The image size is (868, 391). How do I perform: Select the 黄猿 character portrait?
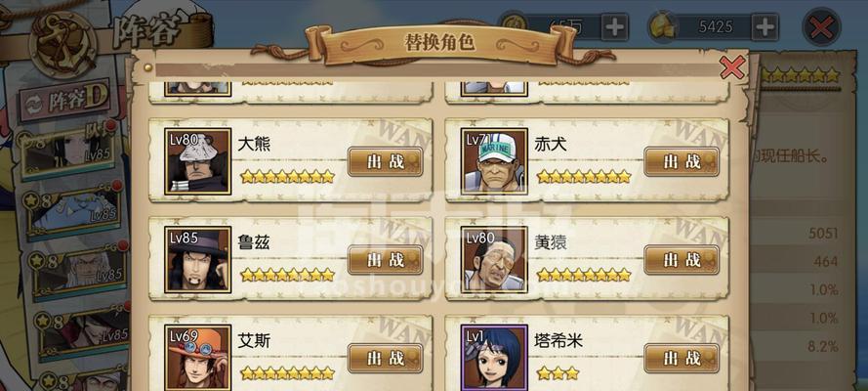pos(494,260)
